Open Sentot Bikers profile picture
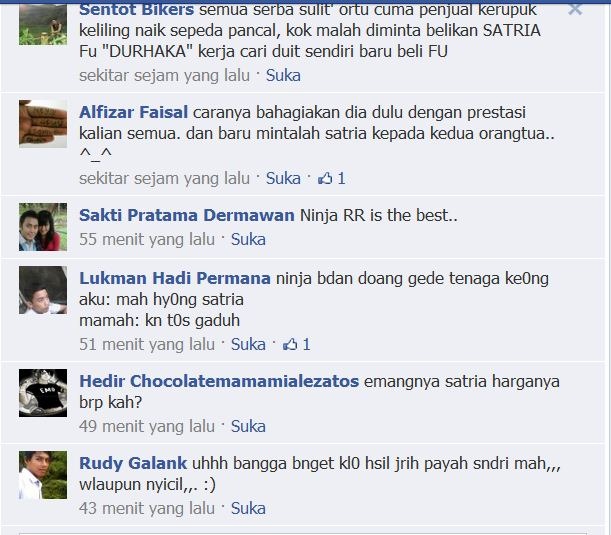The width and height of the screenshot is (611, 535). 43,24
